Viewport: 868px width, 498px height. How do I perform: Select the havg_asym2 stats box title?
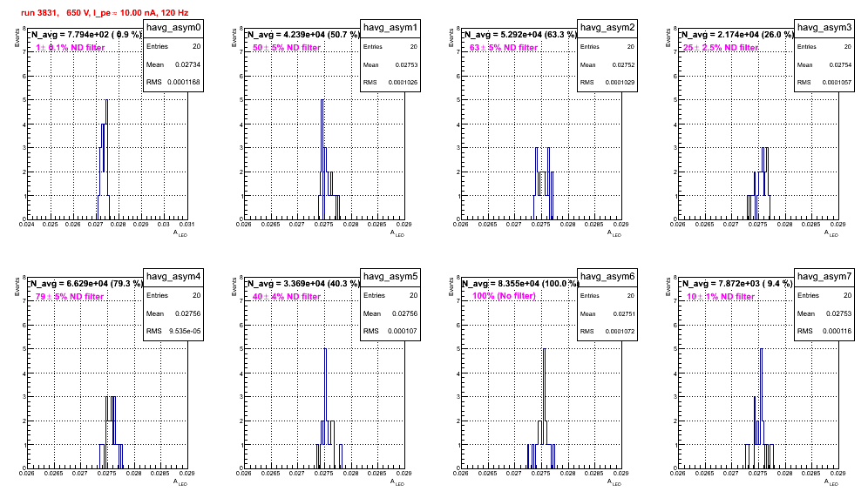point(607,28)
